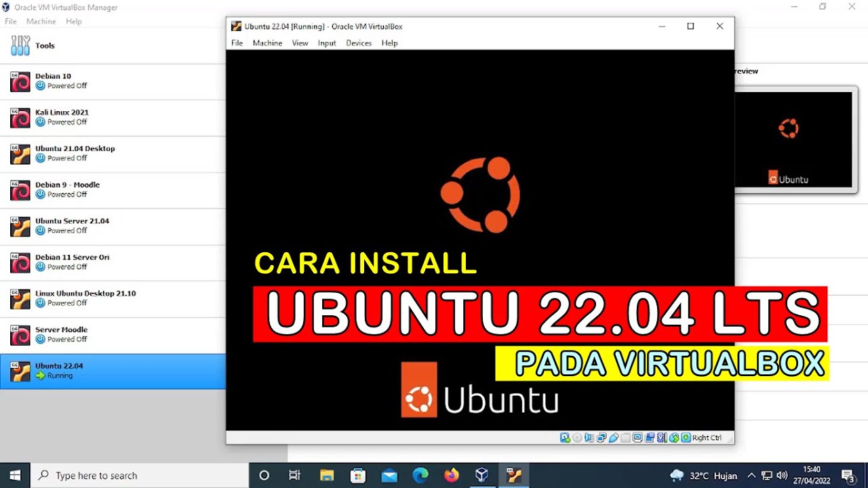Click the recording status icon in VM window
The height and width of the screenshot is (488, 868).
650,438
